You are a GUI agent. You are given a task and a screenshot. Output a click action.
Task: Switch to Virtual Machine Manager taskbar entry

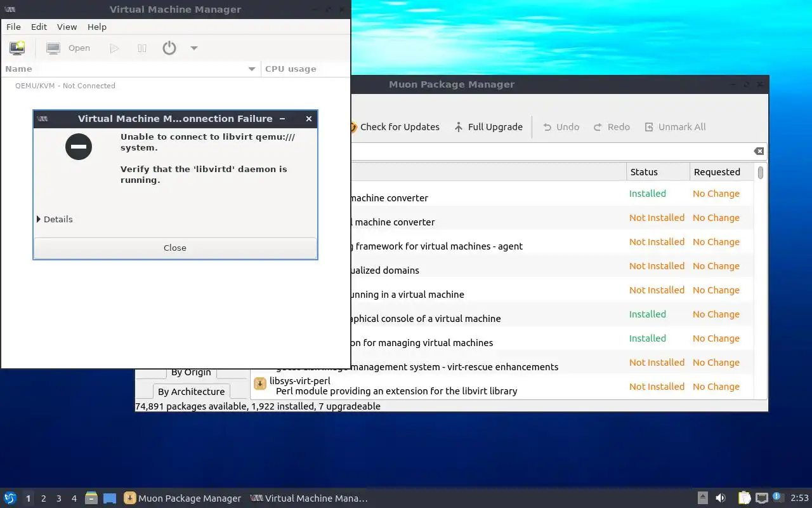[x=309, y=498]
